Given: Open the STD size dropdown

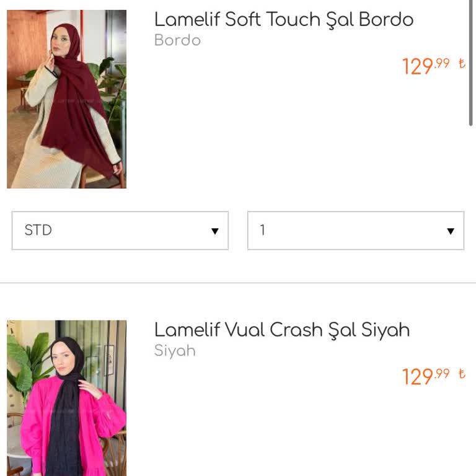Looking at the screenshot, I should [x=120, y=231].
